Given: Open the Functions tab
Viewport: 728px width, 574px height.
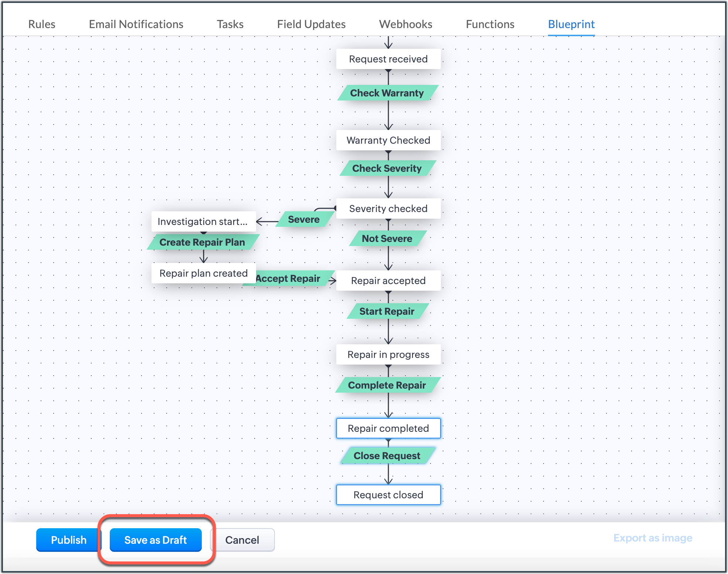Looking at the screenshot, I should 490,24.
